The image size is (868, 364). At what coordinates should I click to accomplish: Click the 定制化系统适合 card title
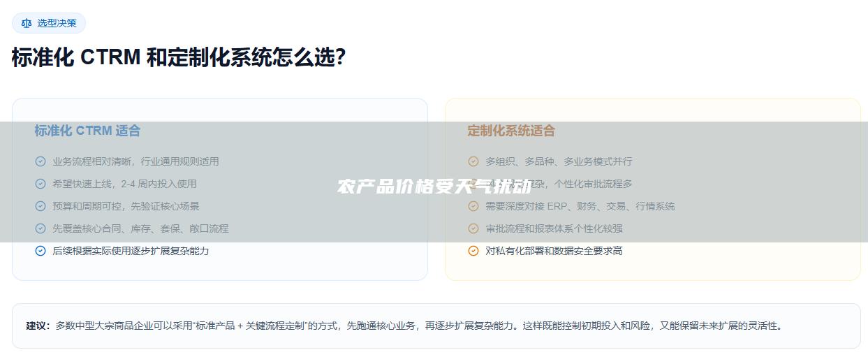[511, 131]
